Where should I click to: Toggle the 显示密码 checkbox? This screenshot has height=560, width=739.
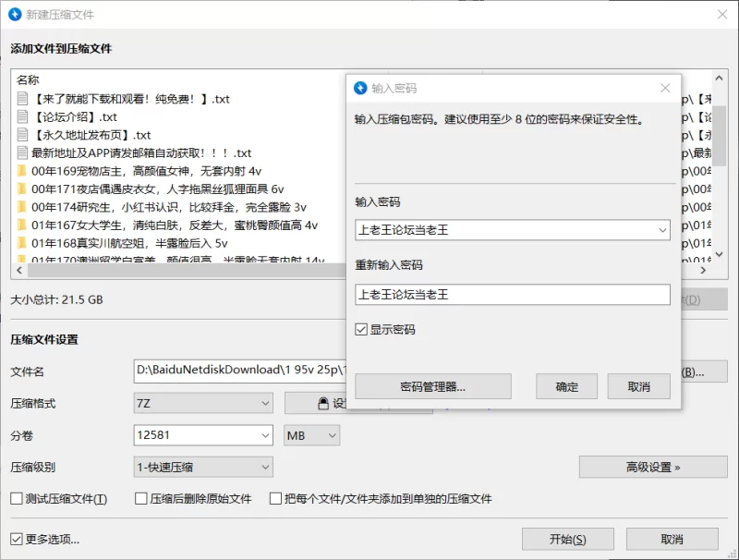361,330
